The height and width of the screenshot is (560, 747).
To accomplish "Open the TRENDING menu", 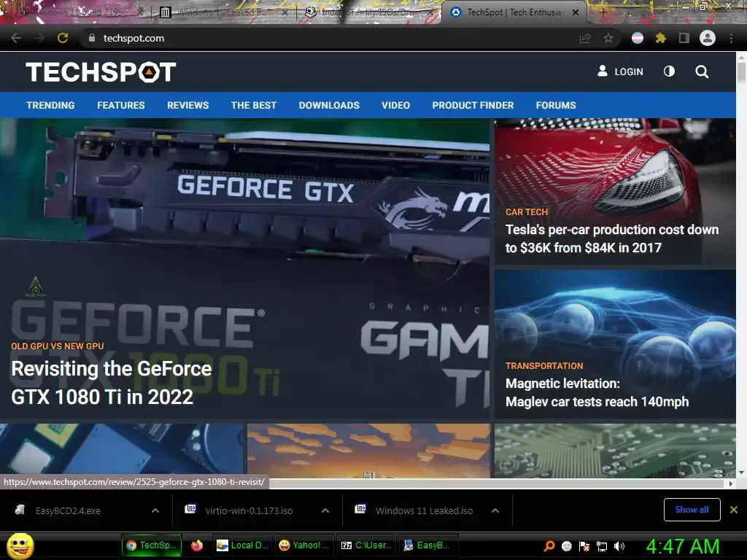I will 50,105.
